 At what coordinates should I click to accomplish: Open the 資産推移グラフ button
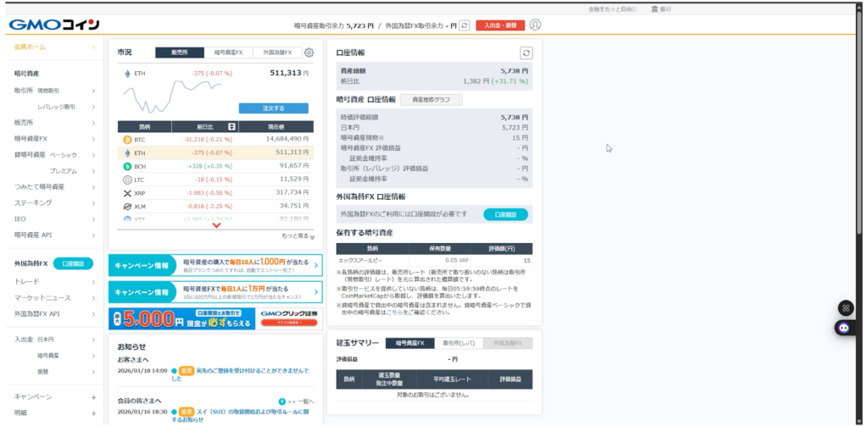click(x=431, y=100)
